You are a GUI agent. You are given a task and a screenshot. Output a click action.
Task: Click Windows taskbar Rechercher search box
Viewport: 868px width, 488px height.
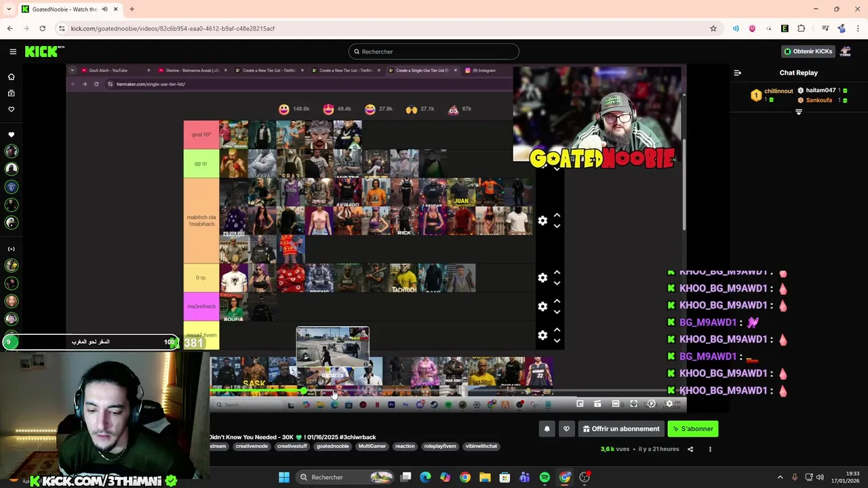[346, 477]
